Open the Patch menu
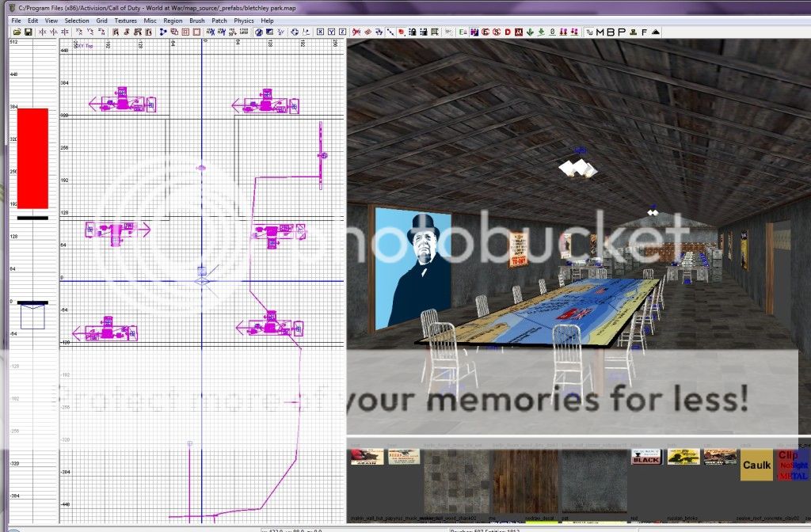Viewport: 811px width, 532px height. pyautogui.click(x=219, y=20)
